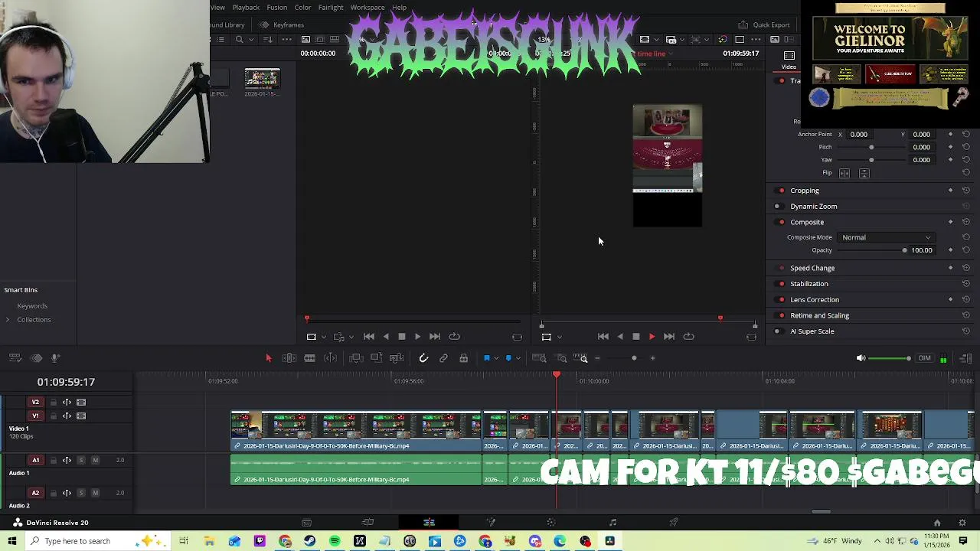Click the Flip horizontal button
This screenshot has width=980, height=551.
click(844, 174)
